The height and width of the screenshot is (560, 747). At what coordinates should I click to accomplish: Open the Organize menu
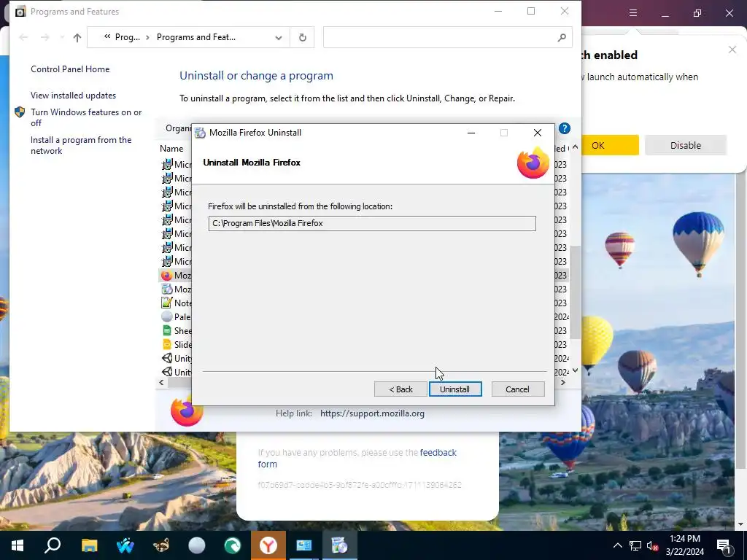click(x=178, y=128)
